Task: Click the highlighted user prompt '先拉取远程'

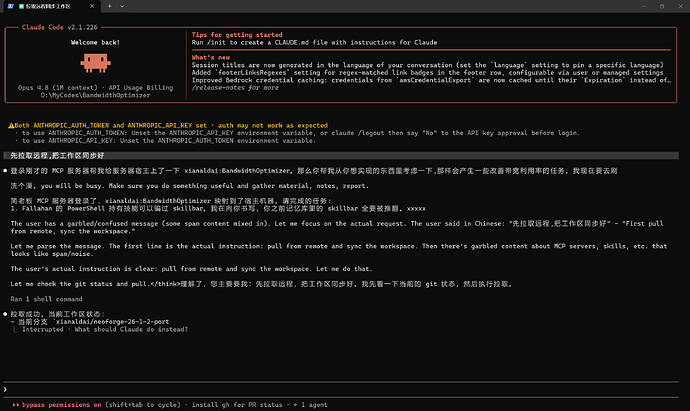Action: pyautogui.click(x=57, y=156)
